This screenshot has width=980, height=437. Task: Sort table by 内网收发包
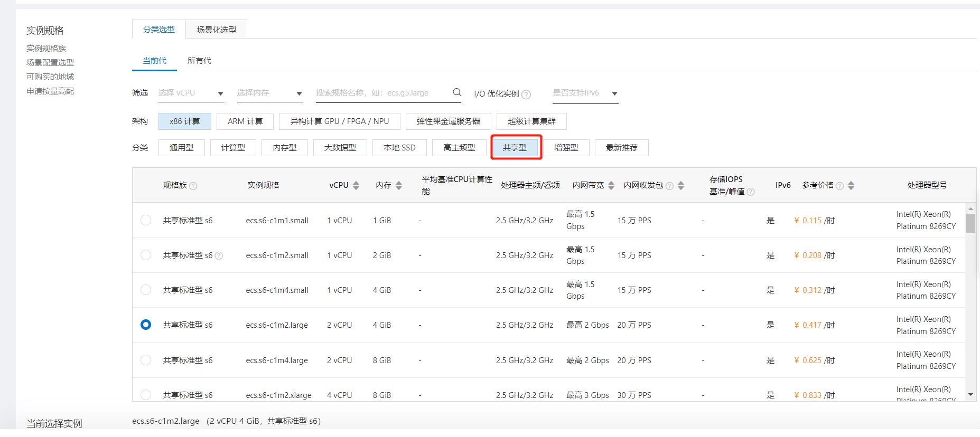(681, 185)
